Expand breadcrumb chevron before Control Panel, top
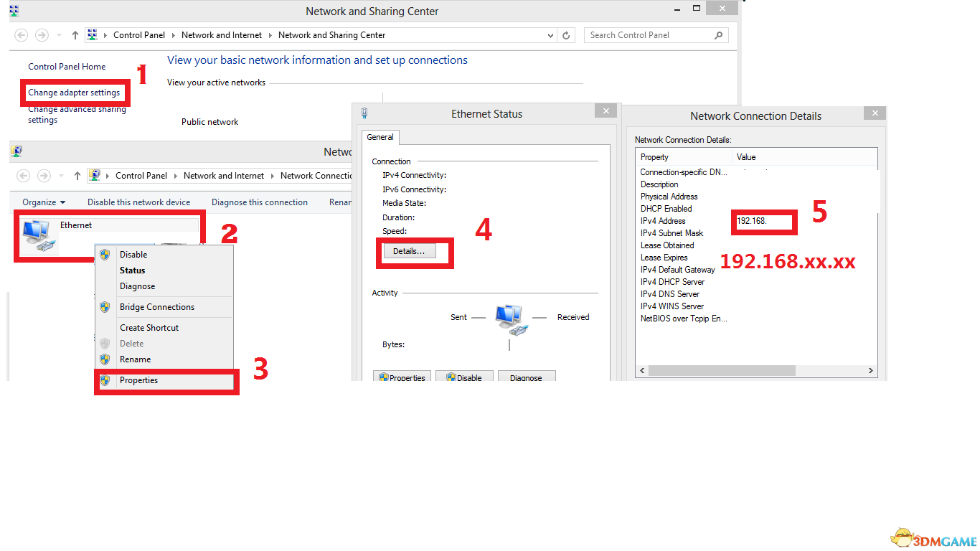 pos(106,35)
